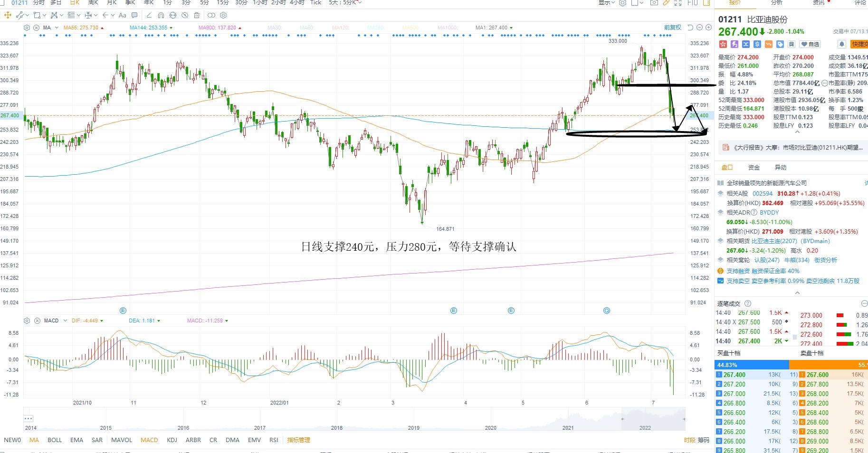Remove the MA indicator with X icon
The image size is (868, 453).
[x=37, y=28]
